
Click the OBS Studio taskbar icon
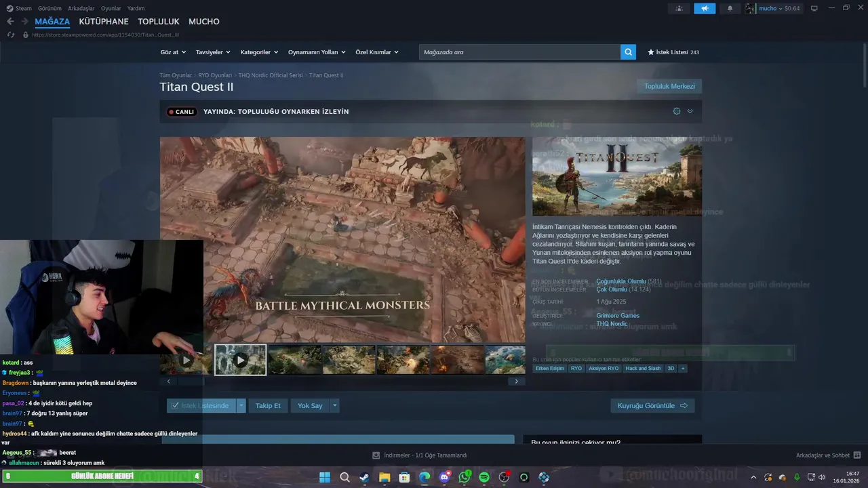click(504, 477)
